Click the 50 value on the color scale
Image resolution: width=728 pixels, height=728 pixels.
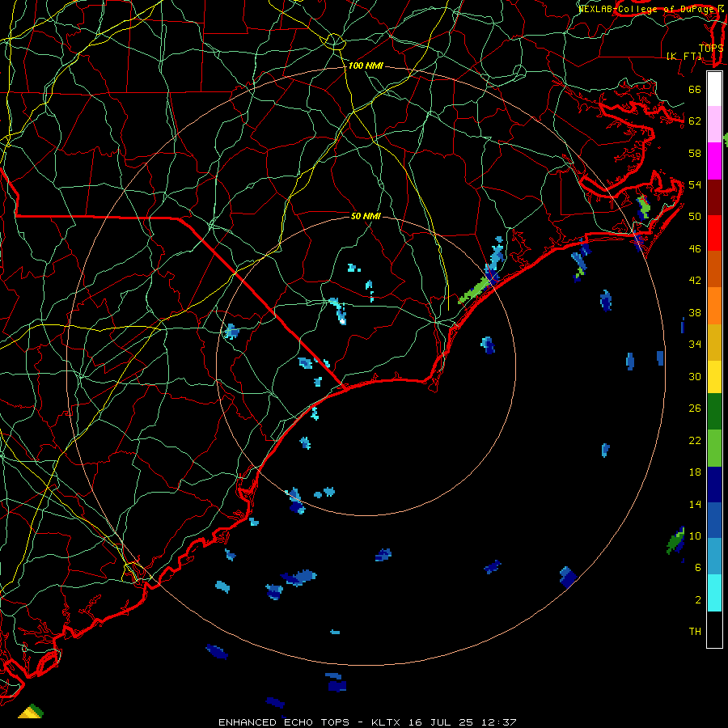695,217
